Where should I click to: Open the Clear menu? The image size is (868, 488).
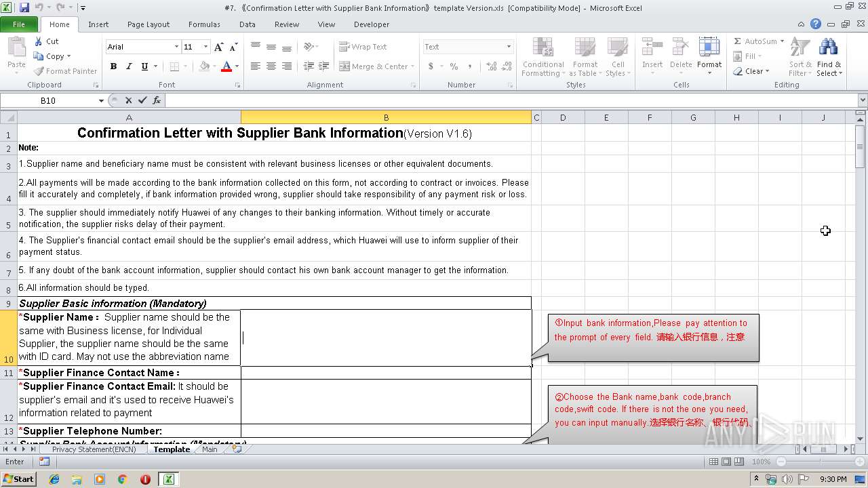click(751, 71)
